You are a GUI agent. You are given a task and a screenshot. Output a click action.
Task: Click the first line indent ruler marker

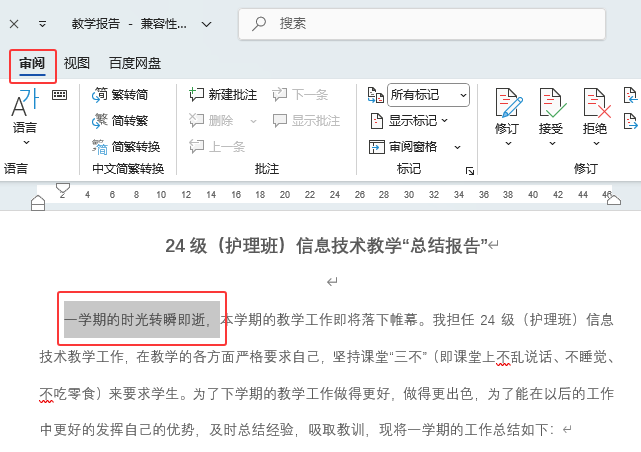[63, 188]
